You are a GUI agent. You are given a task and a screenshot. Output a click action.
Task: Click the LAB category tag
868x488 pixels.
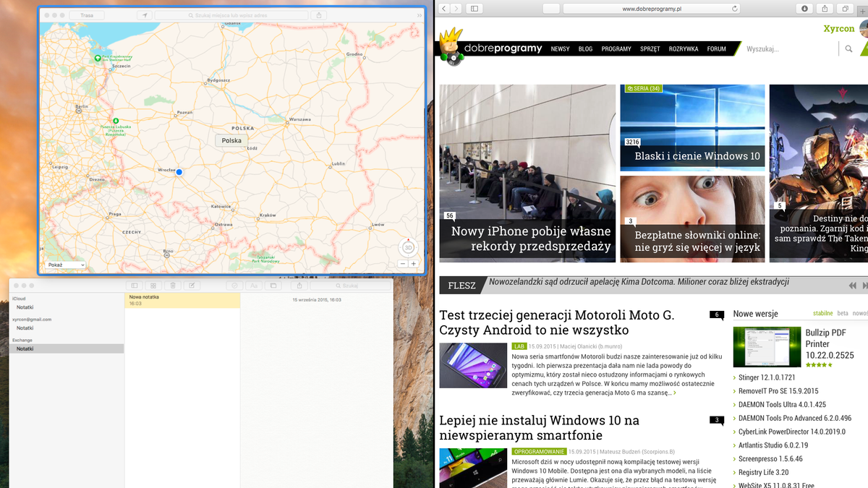click(x=519, y=346)
